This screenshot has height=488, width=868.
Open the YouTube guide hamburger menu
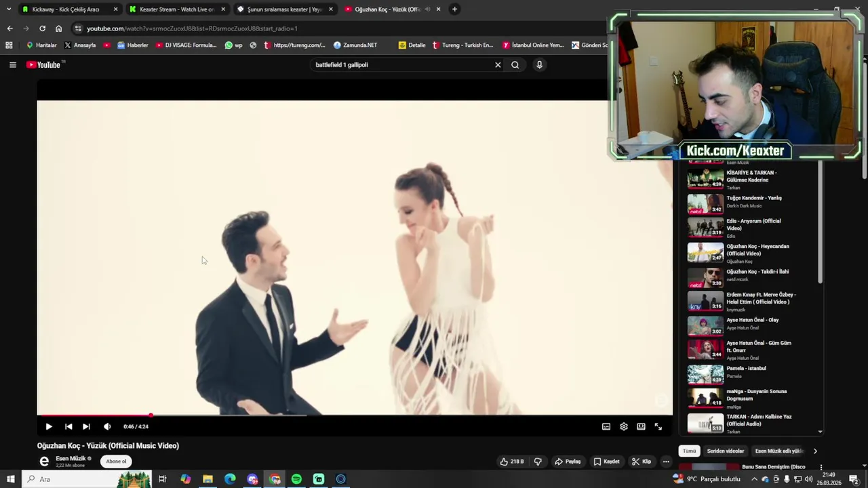coord(12,64)
